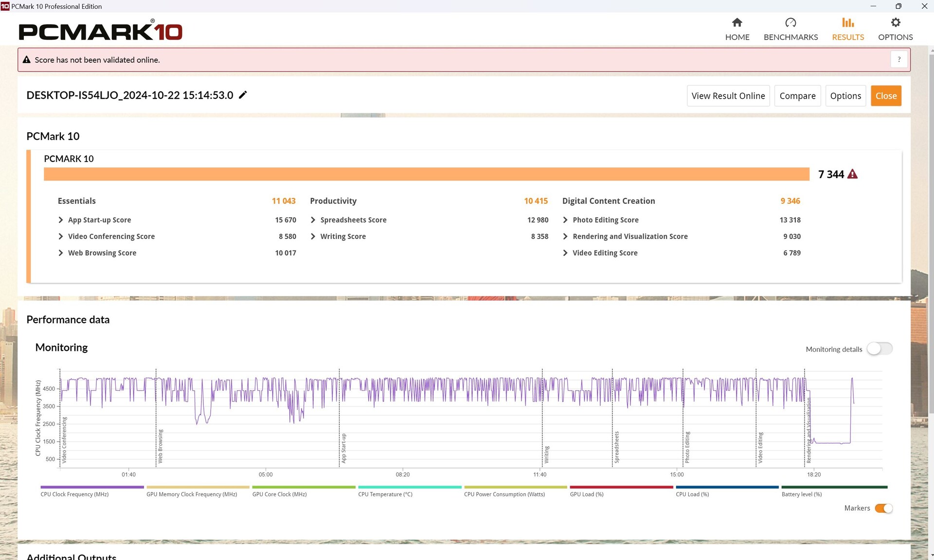This screenshot has width=934, height=560.
Task: Open Benchmarks gauge icon
Action: pyautogui.click(x=790, y=22)
